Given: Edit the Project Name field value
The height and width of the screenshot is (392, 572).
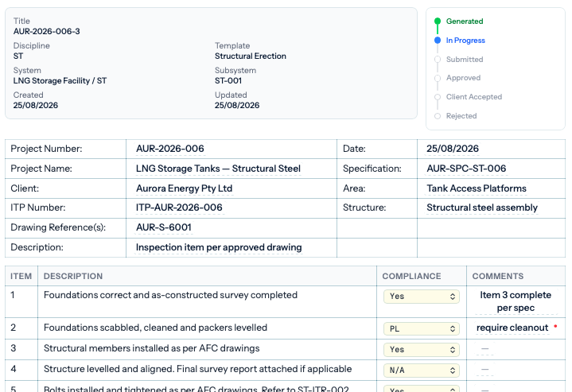Looking at the screenshot, I should (218, 169).
